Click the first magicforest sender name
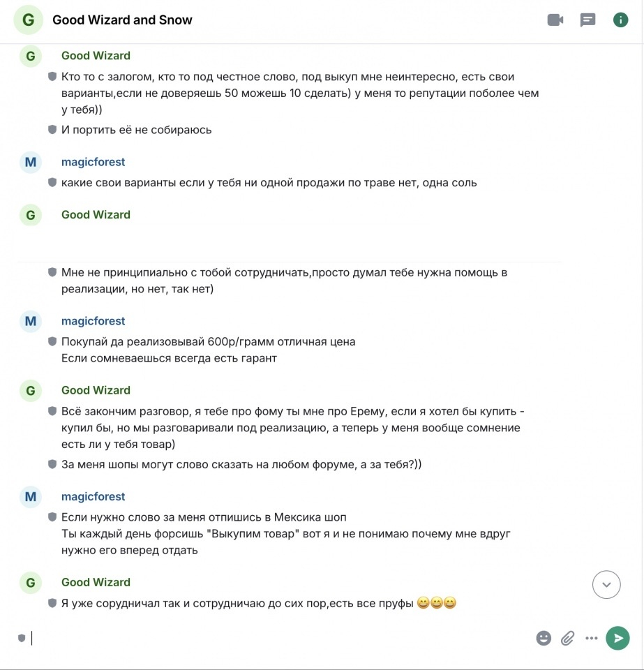 tap(93, 162)
